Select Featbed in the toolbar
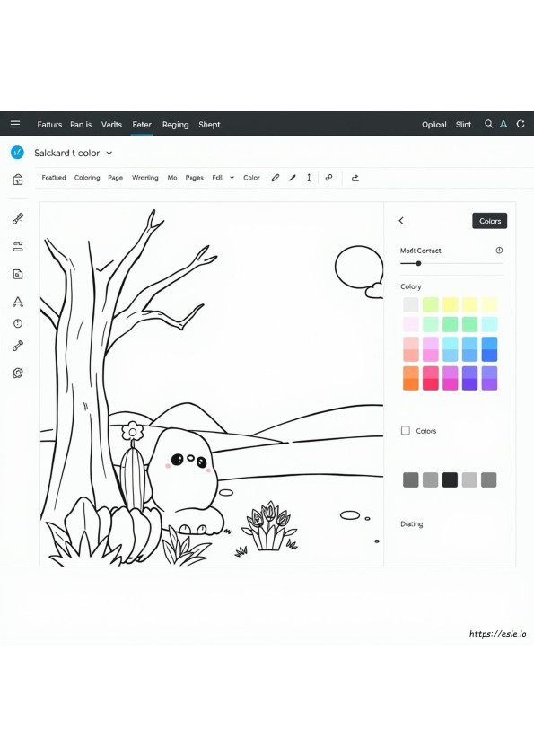 click(54, 178)
